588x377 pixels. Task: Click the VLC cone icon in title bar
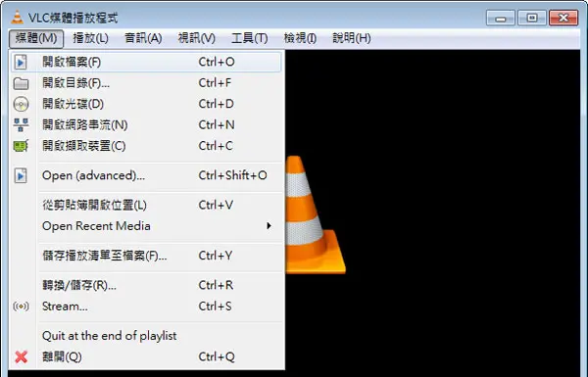pyautogui.click(x=17, y=18)
